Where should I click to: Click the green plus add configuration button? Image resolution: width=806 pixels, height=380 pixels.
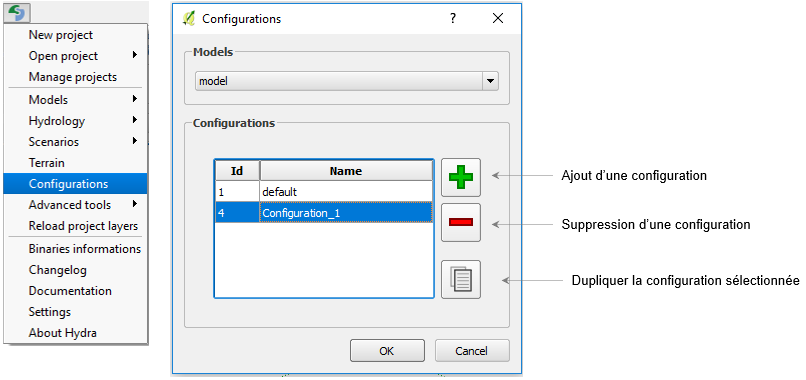461,177
